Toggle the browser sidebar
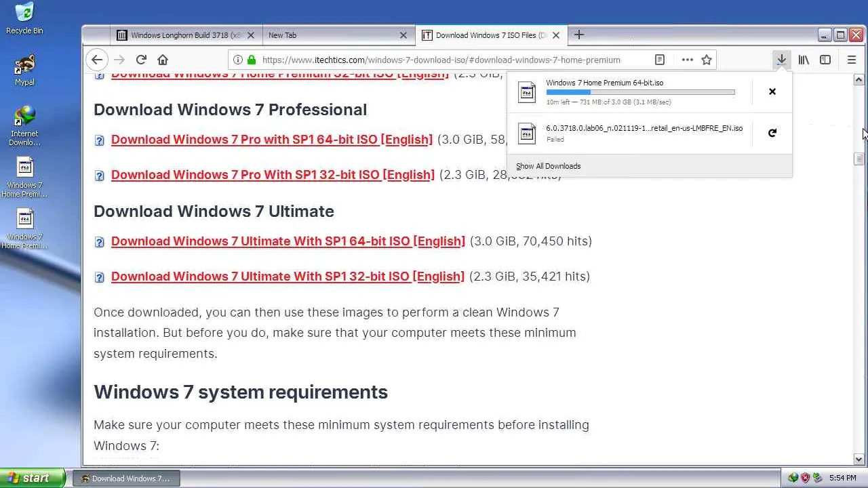This screenshot has width=868, height=488. click(x=825, y=60)
